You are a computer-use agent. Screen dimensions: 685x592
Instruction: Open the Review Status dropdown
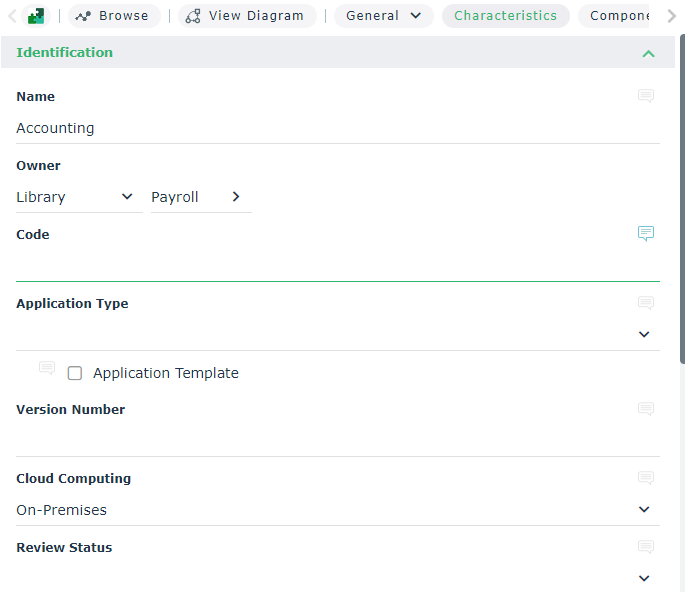click(x=644, y=578)
